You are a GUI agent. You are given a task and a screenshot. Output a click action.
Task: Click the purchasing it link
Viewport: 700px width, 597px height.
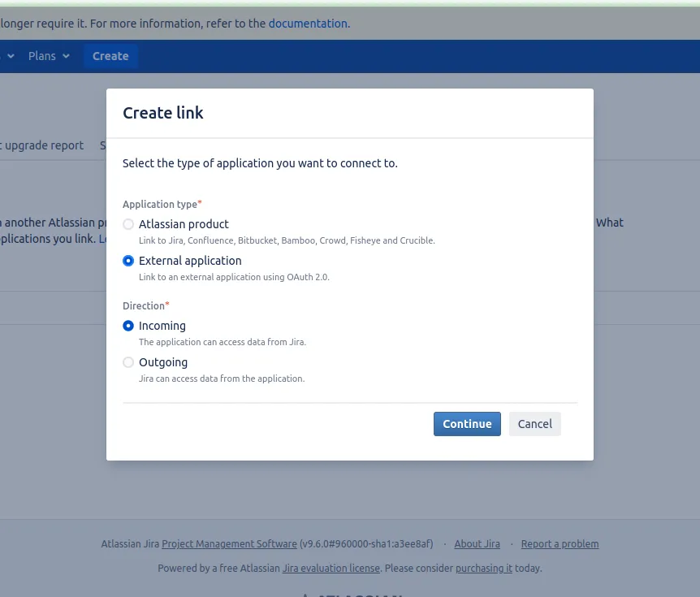tap(484, 569)
